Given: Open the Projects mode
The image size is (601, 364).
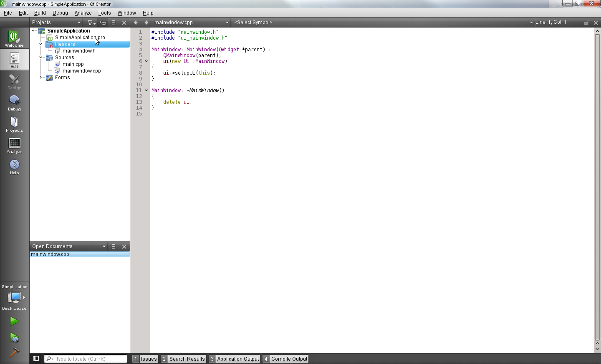Looking at the screenshot, I should pyautogui.click(x=14, y=124).
